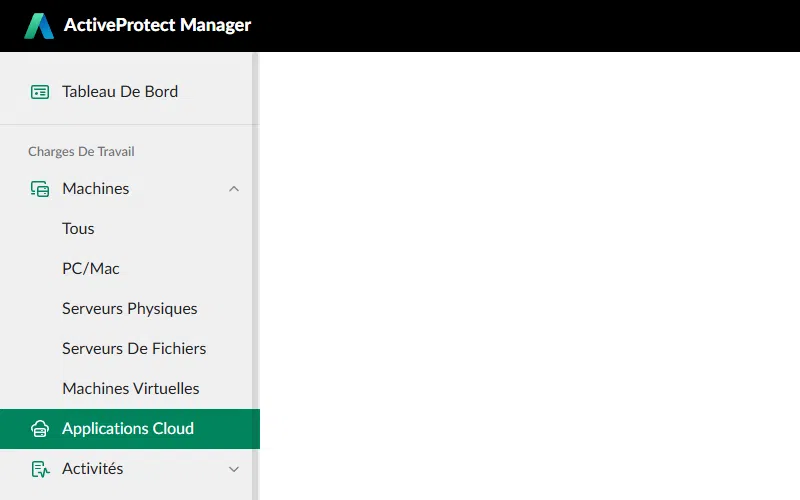Click the ActiveProtect logo icon

(x=39, y=26)
